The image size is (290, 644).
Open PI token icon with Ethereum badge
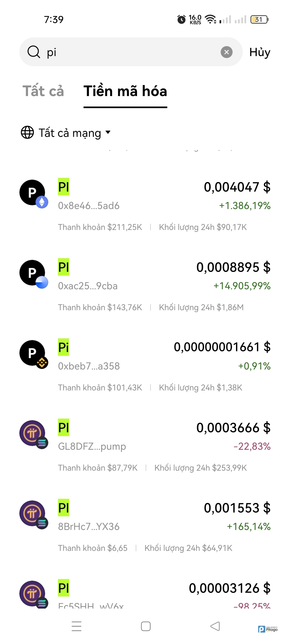tap(33, 193)
